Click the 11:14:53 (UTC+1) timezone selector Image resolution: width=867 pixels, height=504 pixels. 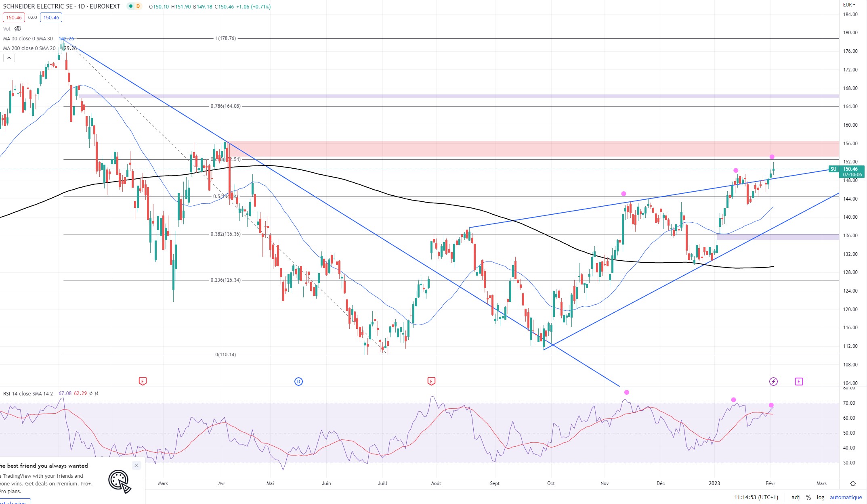[756, 497]
